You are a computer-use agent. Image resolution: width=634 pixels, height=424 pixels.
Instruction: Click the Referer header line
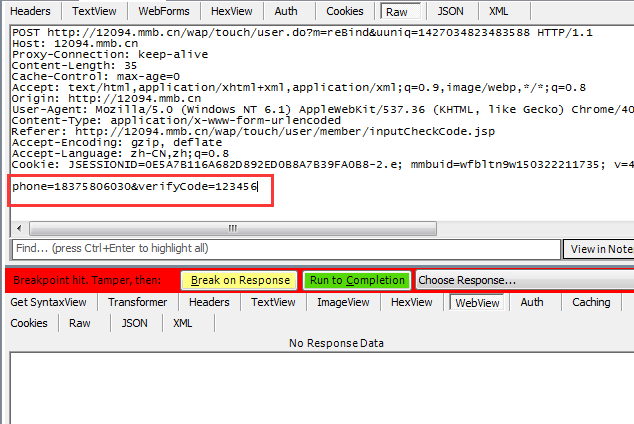254,132
